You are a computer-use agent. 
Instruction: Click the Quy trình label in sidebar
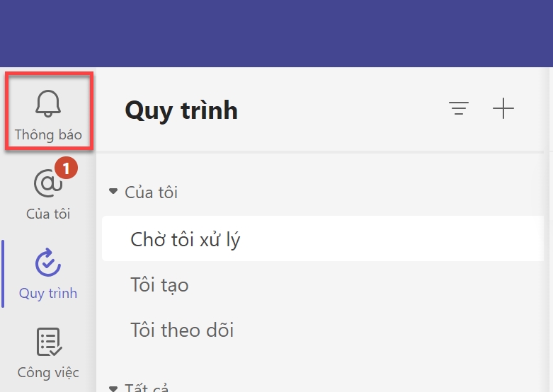48,293
